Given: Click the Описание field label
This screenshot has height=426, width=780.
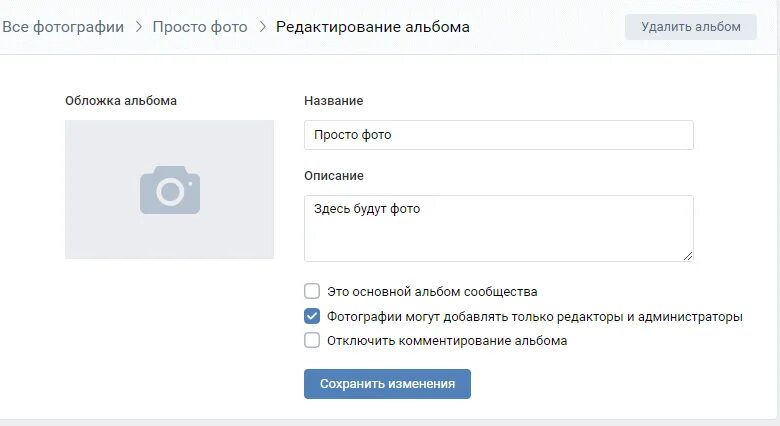Looking at the screenshot, I should tap(334, 176).
